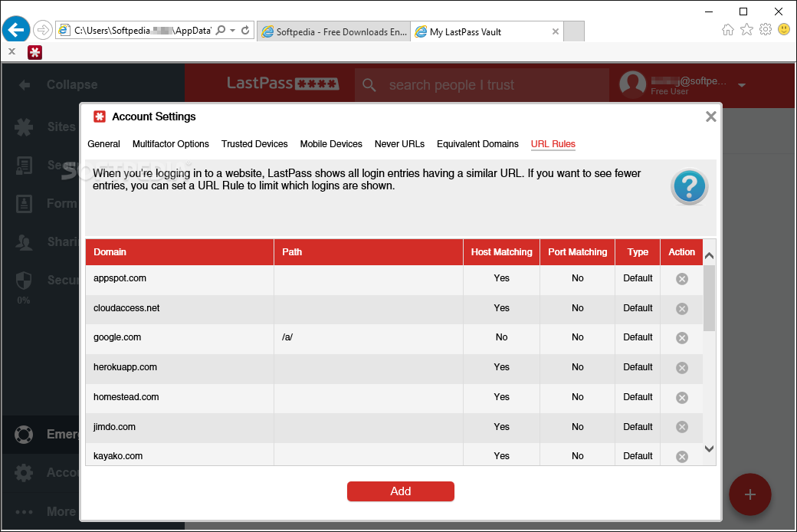Click the browser back arrow
797x532 pixels.
[16, 30]
